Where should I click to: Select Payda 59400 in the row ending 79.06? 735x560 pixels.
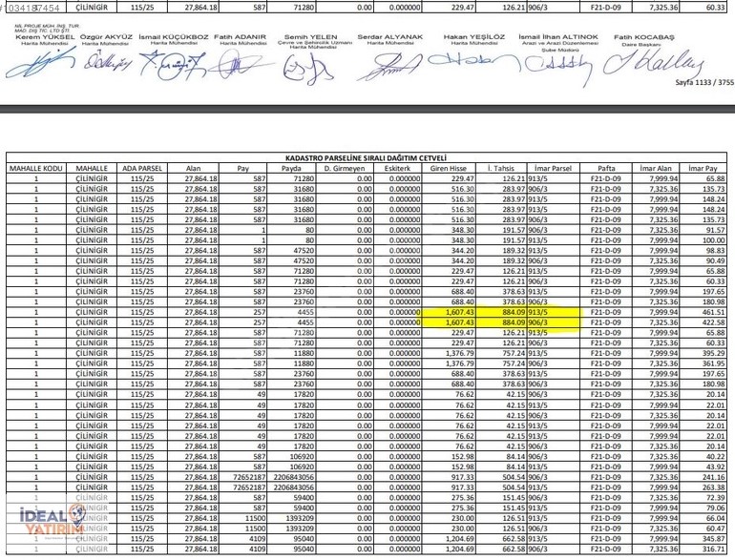304,508
